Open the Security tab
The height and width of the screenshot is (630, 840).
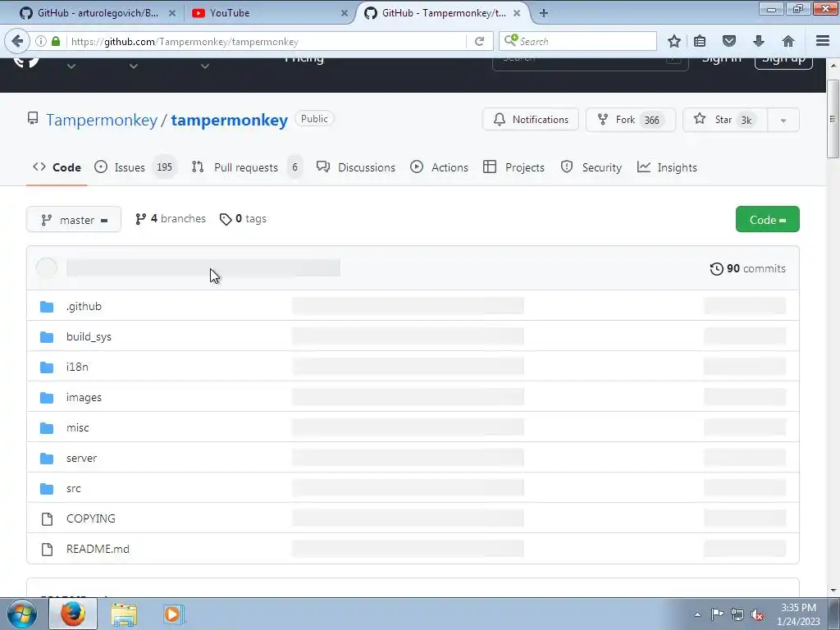pyautogui.click(x=591, y=167)
